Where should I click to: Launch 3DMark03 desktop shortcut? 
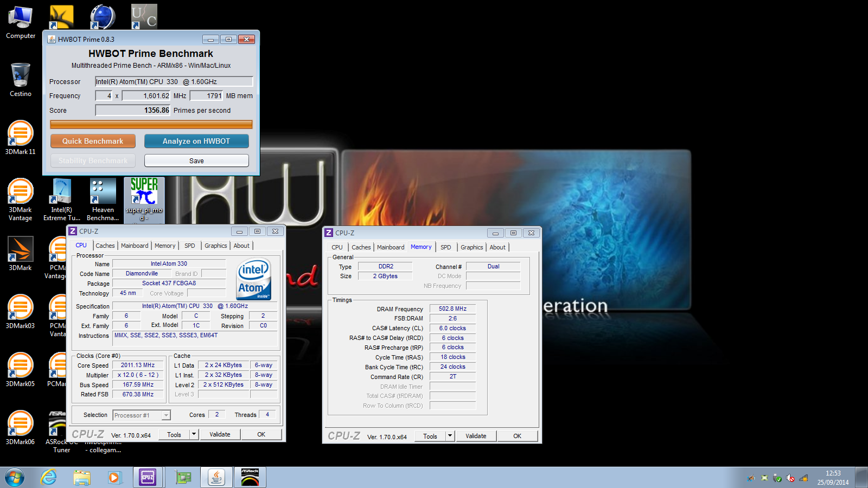point(21,312)
